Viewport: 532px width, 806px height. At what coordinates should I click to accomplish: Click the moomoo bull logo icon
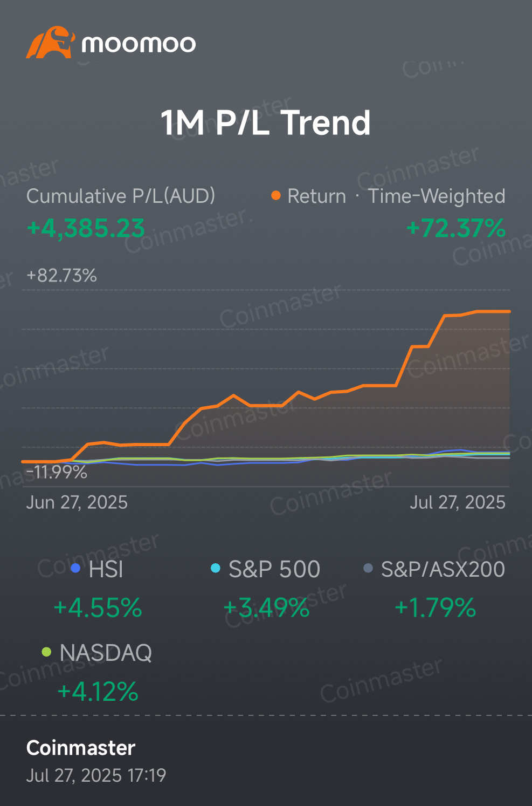pos(50,43)
